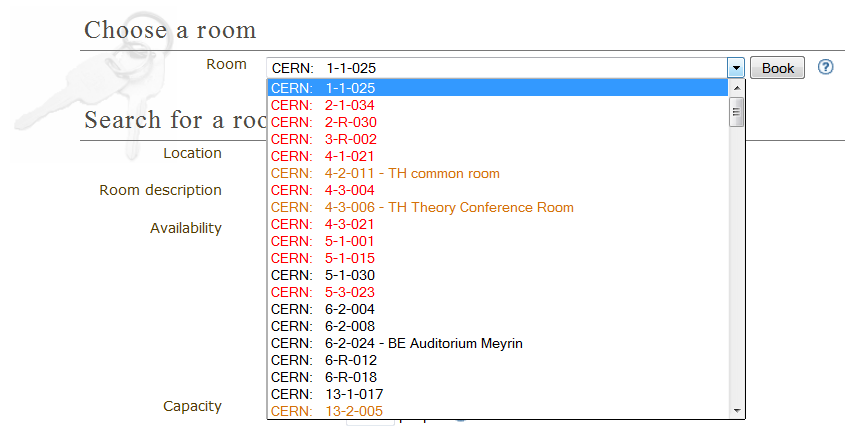The image size is (845, 437).
Task: Select room CERN: 5-1-030
Action: (x=498, y=275)
